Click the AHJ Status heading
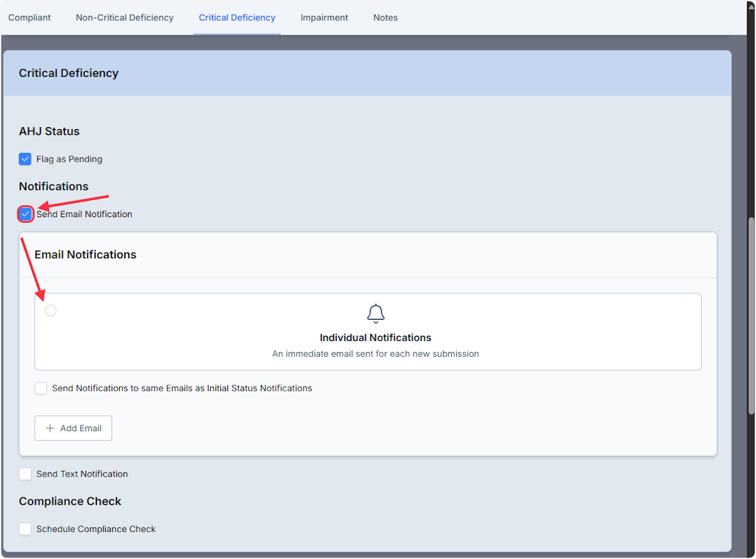756x559 pixels. coord(49,132)
